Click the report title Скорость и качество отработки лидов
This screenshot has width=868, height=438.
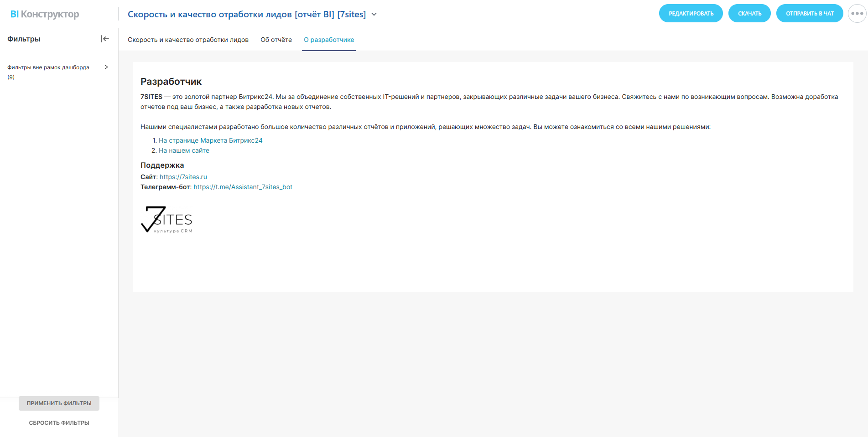click(x=246, y=15)
